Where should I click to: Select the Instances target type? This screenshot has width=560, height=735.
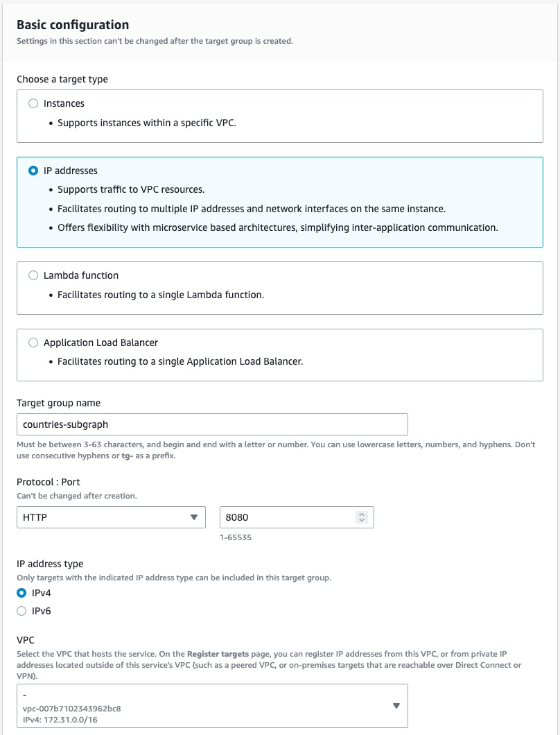tap(33, 103)
